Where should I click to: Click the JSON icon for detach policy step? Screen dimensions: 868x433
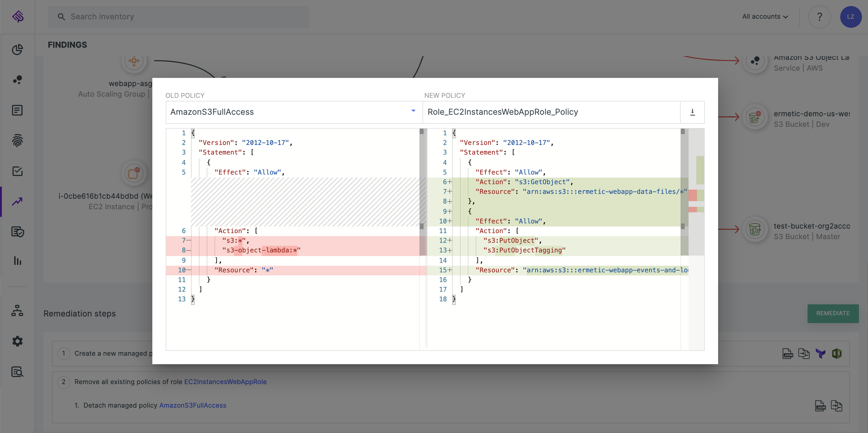[x=821, y=406]
